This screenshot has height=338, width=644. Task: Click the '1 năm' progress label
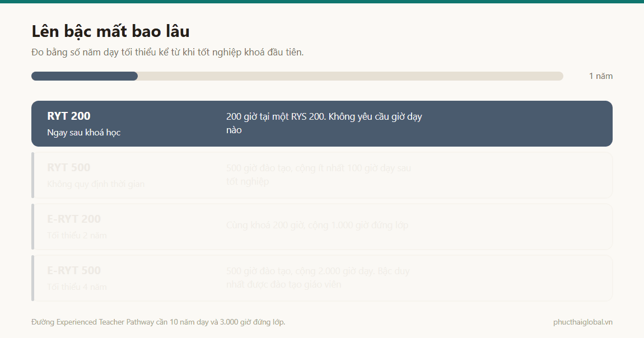[601, 76]
